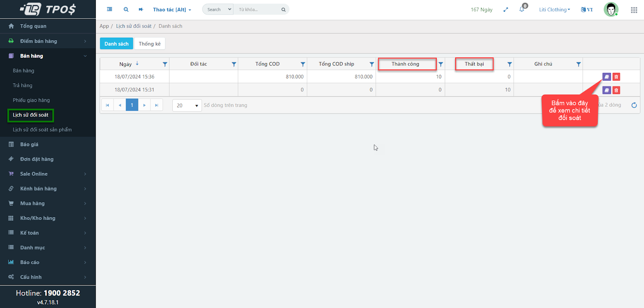Open filter for Thất bại column
The width and height of the screenshot is (644, 308).
[x=510, y=64]
